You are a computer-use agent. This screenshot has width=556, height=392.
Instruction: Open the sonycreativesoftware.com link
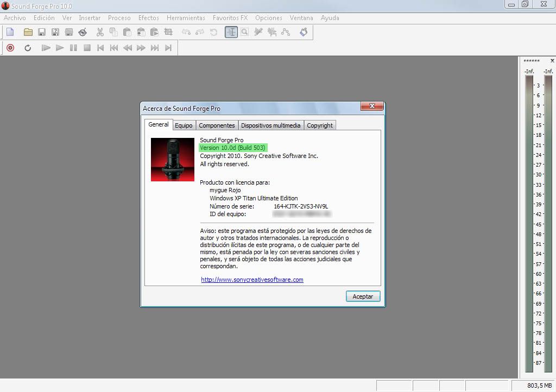pos(252,280)
